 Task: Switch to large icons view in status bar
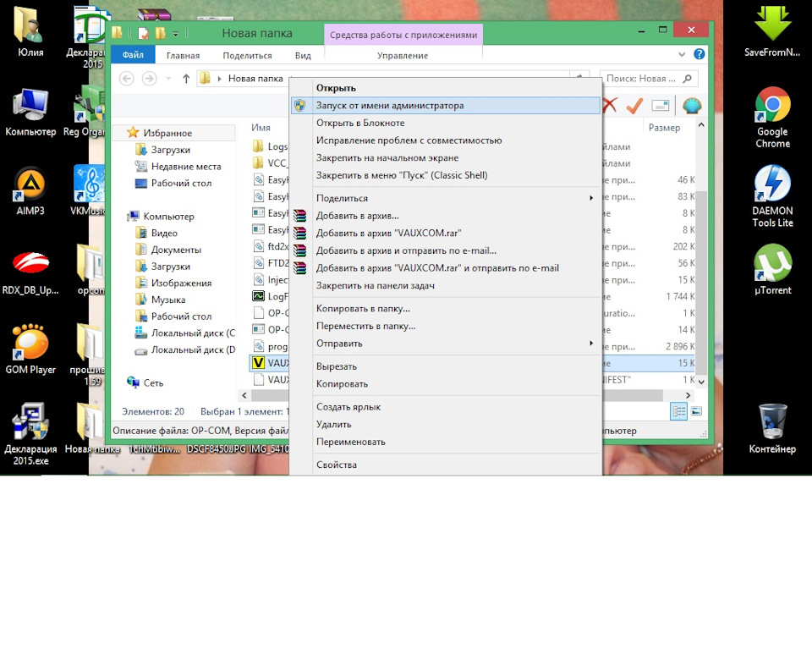(x=696, y=411)
